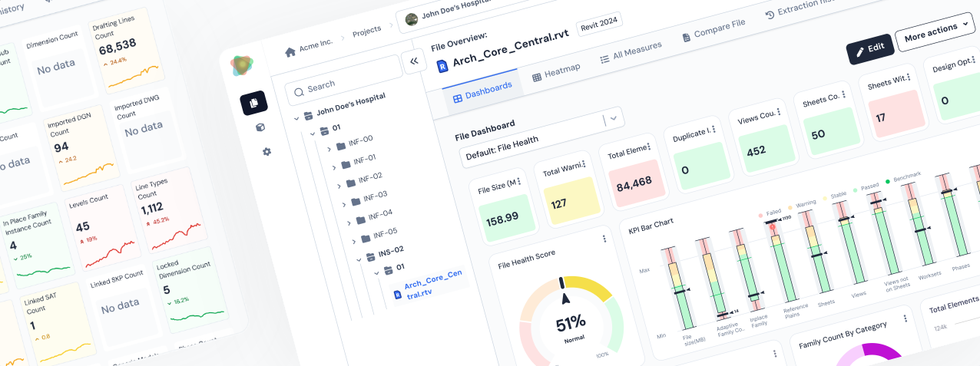Click the Benchmark legend marker in KPI chart

888,181
